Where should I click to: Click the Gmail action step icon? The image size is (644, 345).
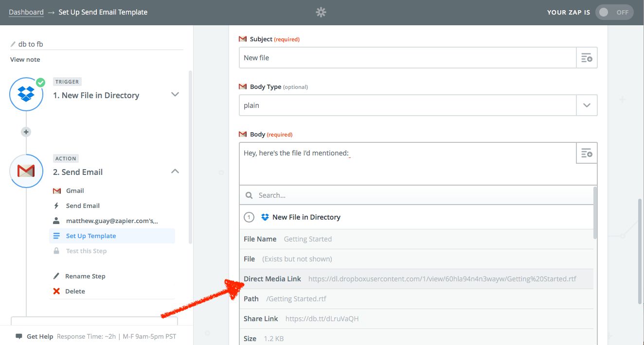26,171
